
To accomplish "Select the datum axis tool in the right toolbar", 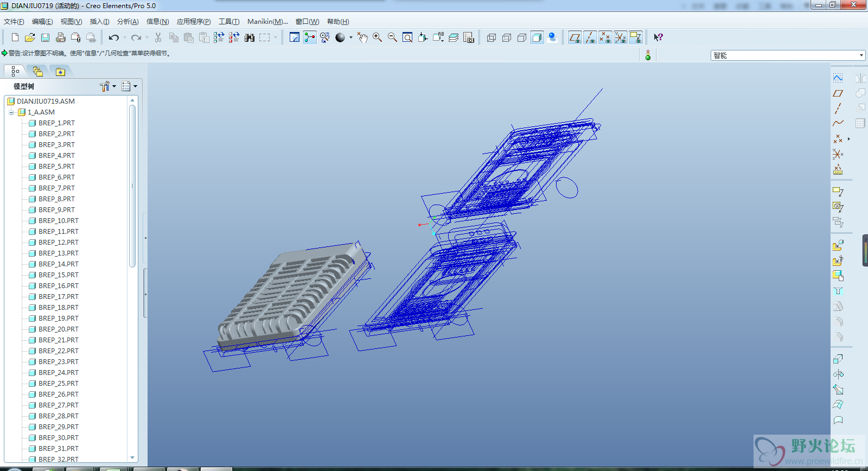I will tap(838, 109).
